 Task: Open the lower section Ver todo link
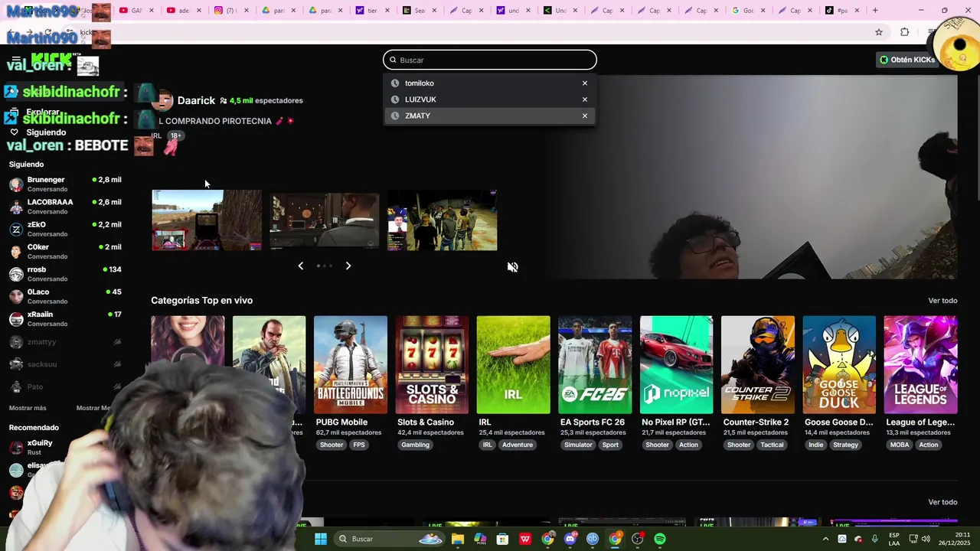pyautogui.click(x=942, y=502)
